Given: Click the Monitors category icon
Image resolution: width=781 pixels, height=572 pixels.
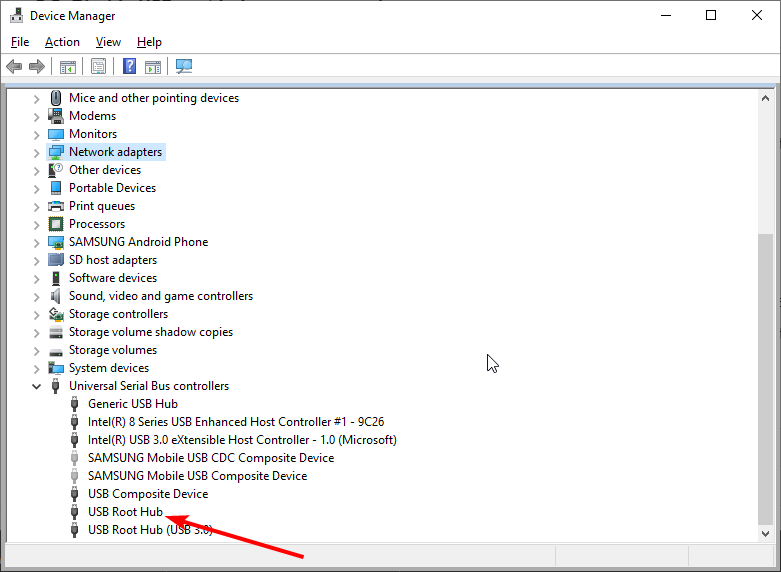Looking at the screenshot, I should (x=56, y=134).
